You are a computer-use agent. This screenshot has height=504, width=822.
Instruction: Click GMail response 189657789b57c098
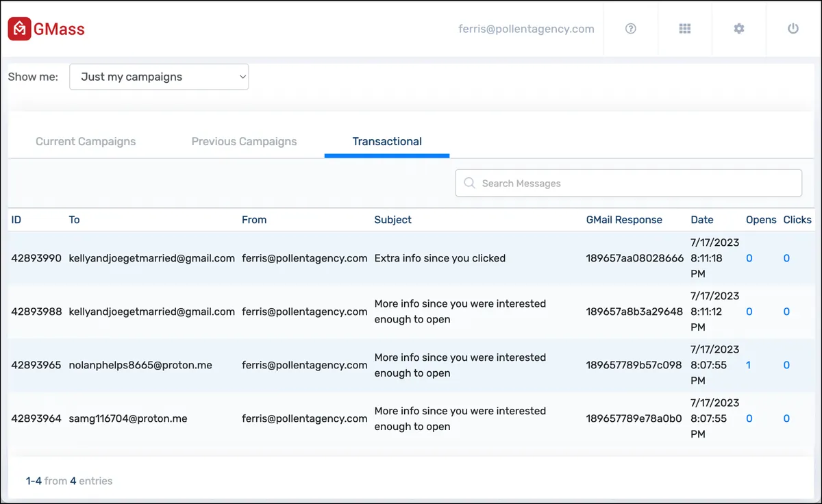(x=634, y=365)
